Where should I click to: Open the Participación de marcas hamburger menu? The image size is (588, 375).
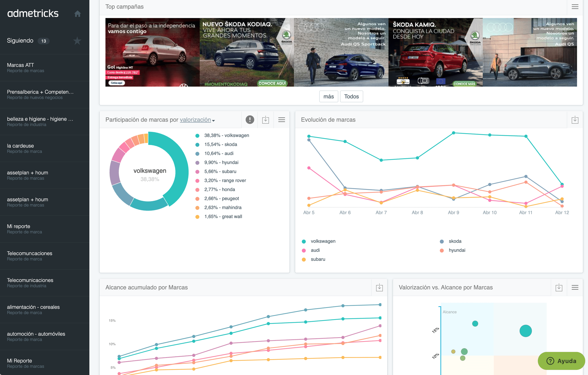pos(282,120)
